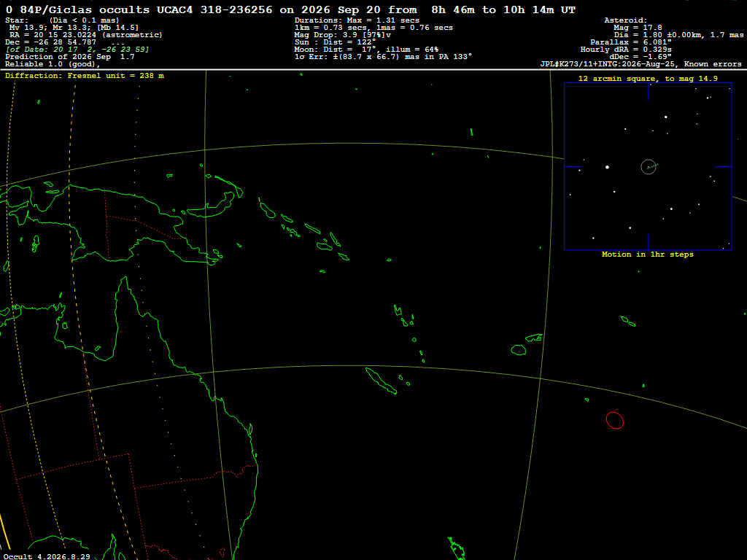Click the Motion in 1hr steps caption
This screenshot has width=747, height=560.
point(648,254)
